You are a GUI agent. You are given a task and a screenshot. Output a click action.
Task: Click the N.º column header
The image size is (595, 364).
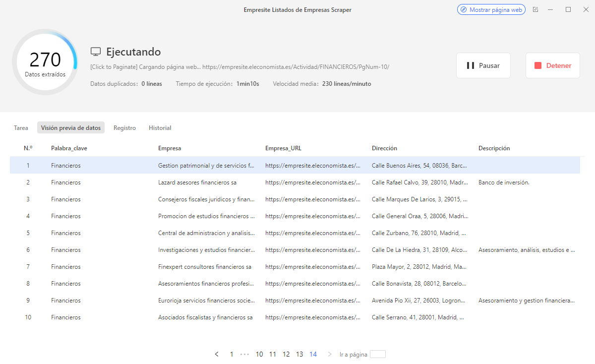28,148
